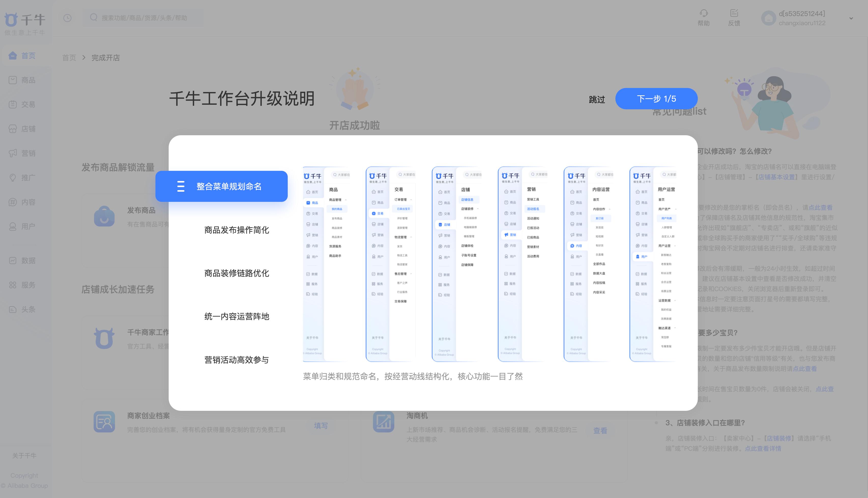Open the 数据 data sidebar icon
Image resolution: width=868 pixels, height=498 pixels.
point(13,261)
